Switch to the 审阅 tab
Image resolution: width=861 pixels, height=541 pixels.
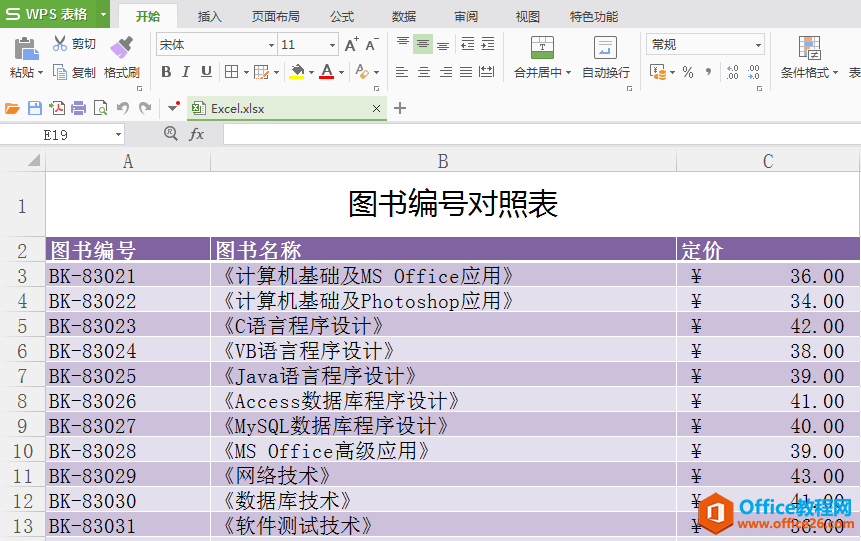pos(466,16)
